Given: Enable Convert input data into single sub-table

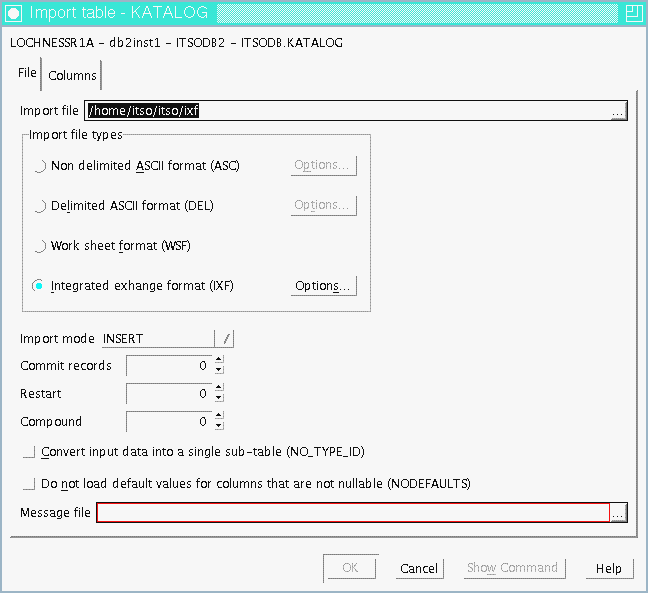Looking at the screenshot, I should tap(29, 453).
